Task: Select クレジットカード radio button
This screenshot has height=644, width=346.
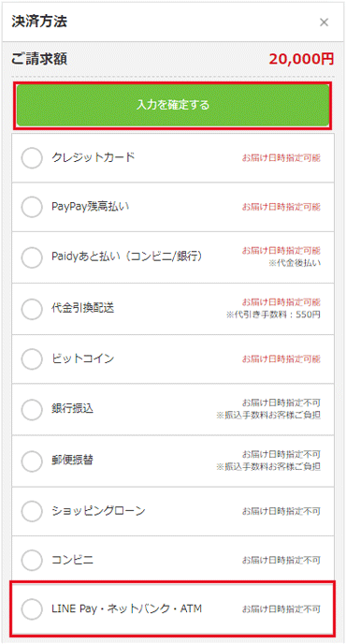Action: [32, 157]
